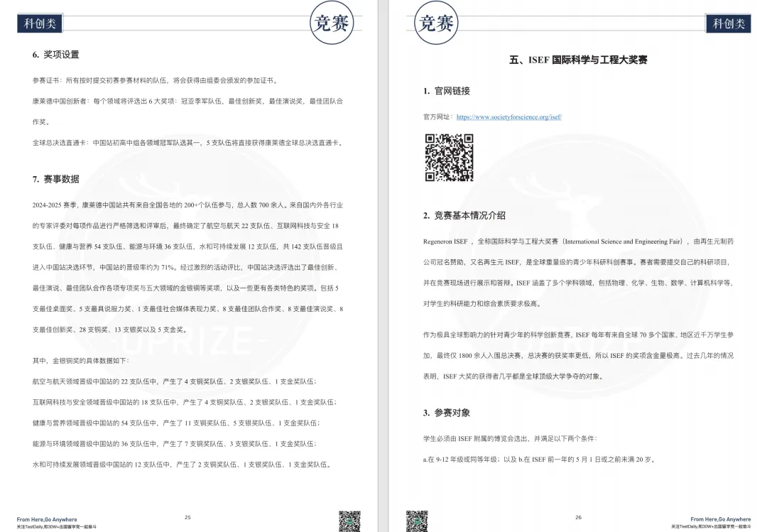The width and height of the screenshot is (767, 532).
Task: Click the line starting '参赛证书：'
Action: point(155,80)
